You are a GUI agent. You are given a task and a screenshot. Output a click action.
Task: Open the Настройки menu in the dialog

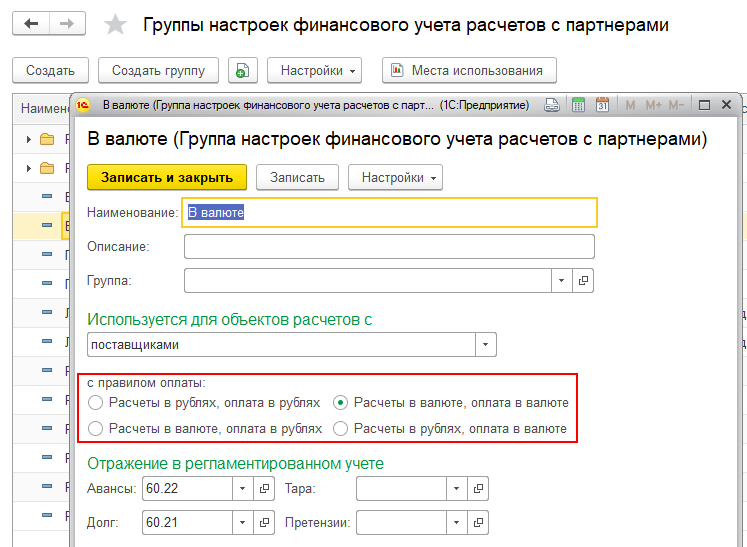395,177
